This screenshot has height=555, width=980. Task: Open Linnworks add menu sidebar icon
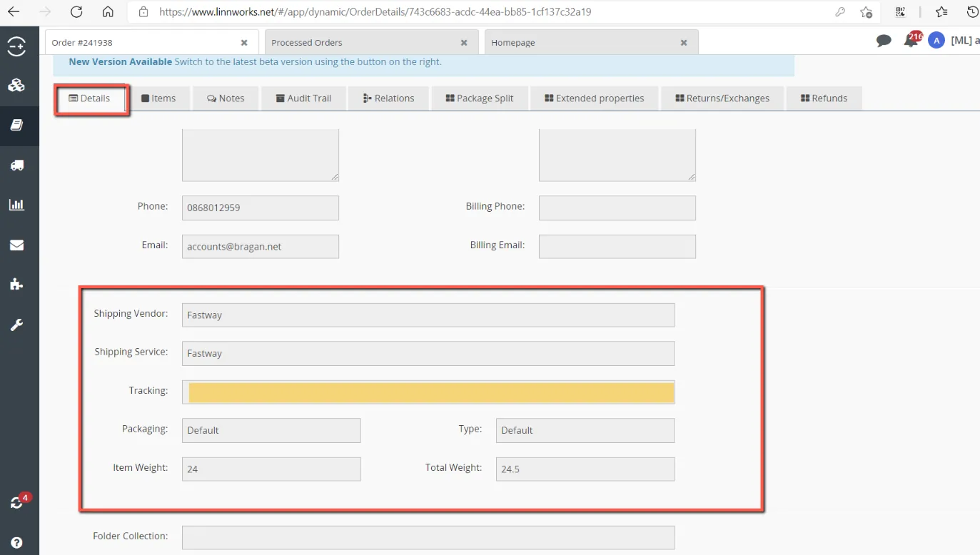click(x=16, y=46)
